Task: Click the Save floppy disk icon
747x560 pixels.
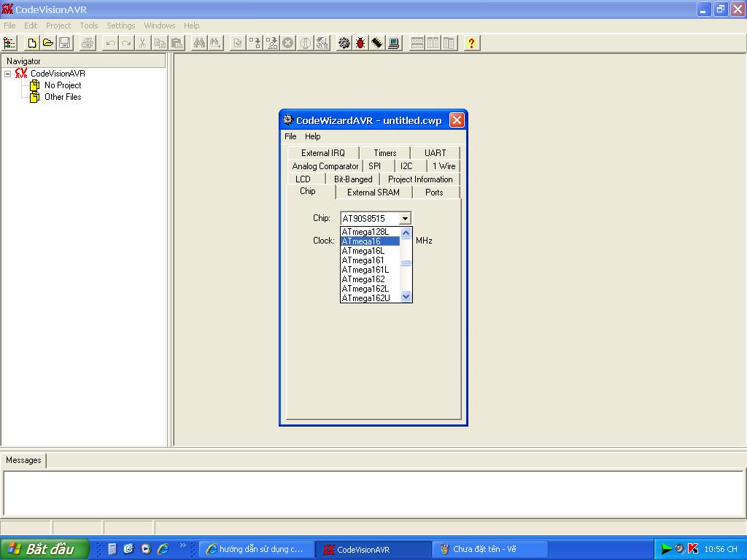Action: (65, 43)
